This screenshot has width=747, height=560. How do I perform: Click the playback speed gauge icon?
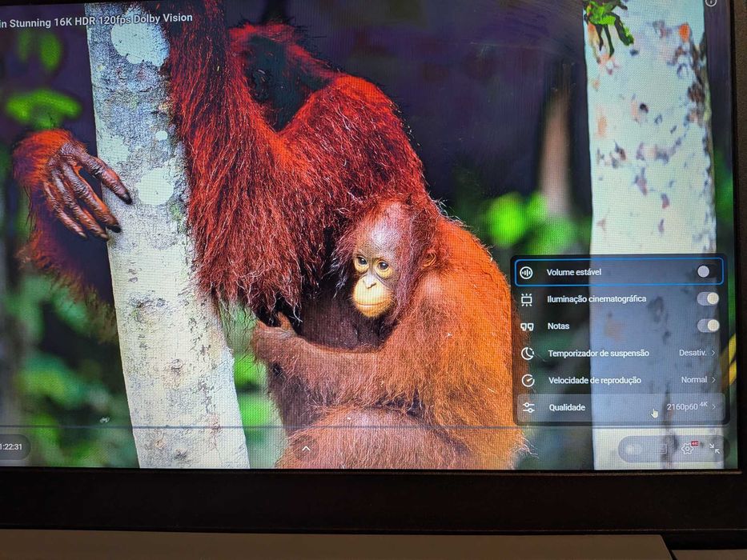point(528,381)
